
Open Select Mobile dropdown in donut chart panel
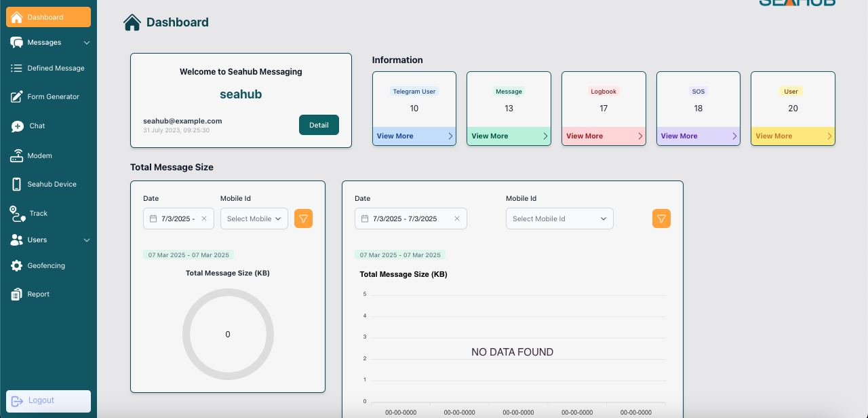[254, 218]
